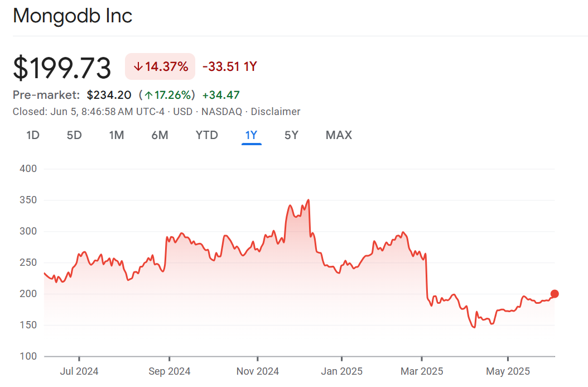Show the MAX history range

point(339,135)
